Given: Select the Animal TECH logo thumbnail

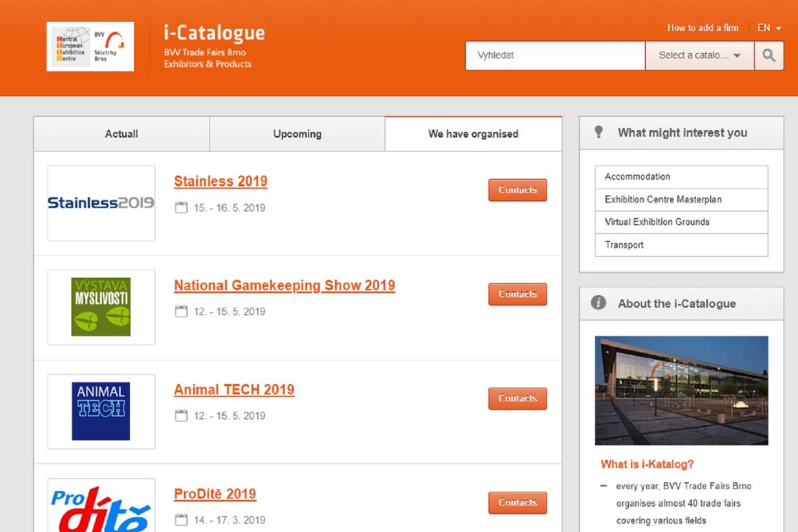Looking at the screenshot, I should (101, 411).
